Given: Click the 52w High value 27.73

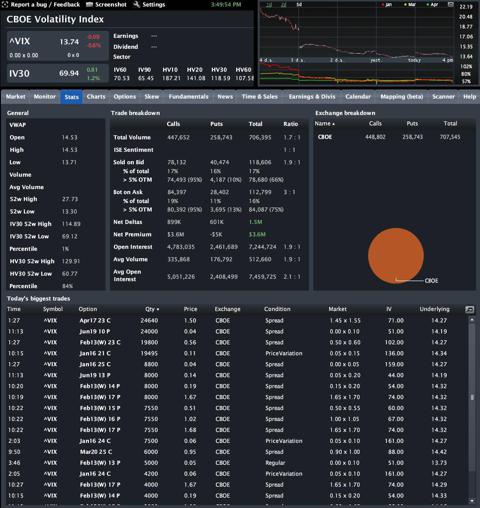Looking at the screenshot, I should 70,199.
